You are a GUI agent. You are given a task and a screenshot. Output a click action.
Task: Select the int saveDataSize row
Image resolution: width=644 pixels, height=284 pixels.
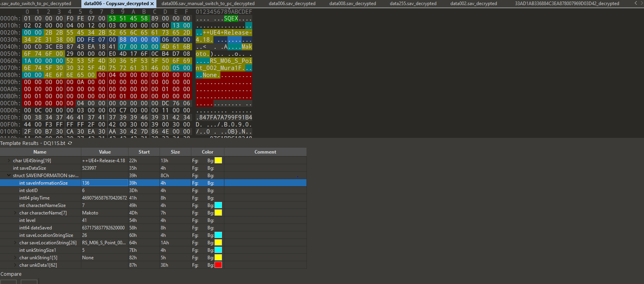[x=153, y=168]
